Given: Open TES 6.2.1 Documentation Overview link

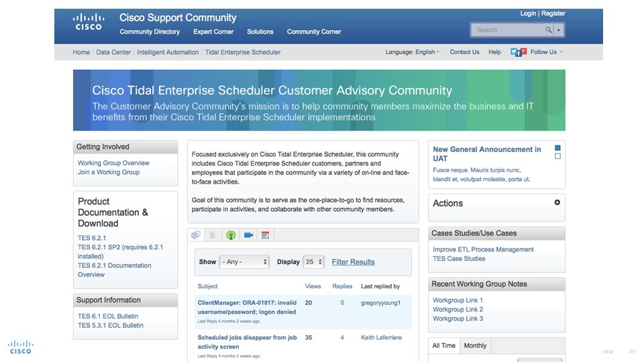Looking at the screenshot, I should point(114,270).
